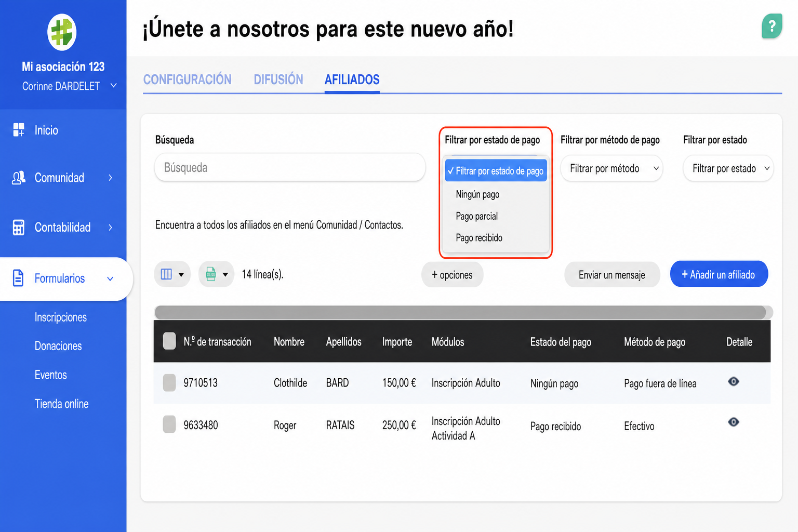Click 'Enviar un mensaje' button
The height and width of the screenshot is (532, 798).
click(x=612, y=275)
